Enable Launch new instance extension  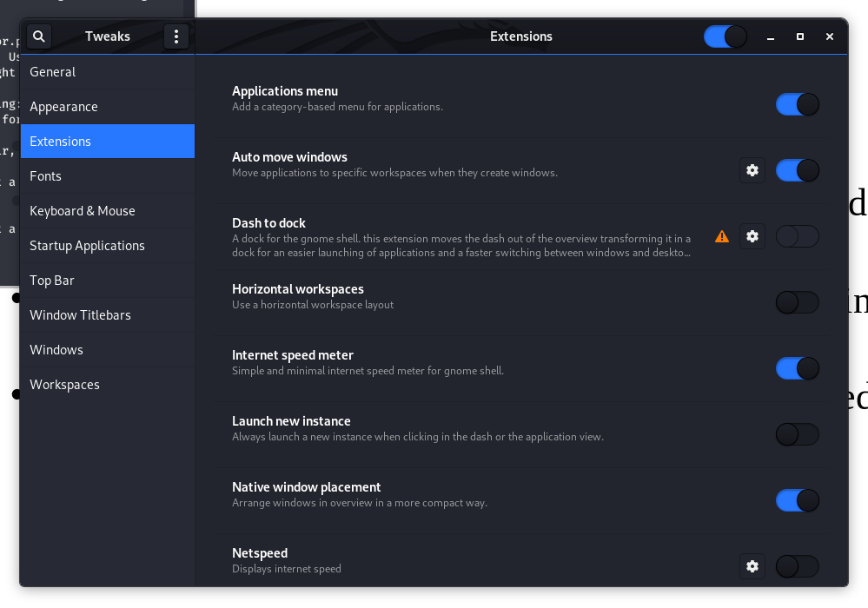point(797,434)
